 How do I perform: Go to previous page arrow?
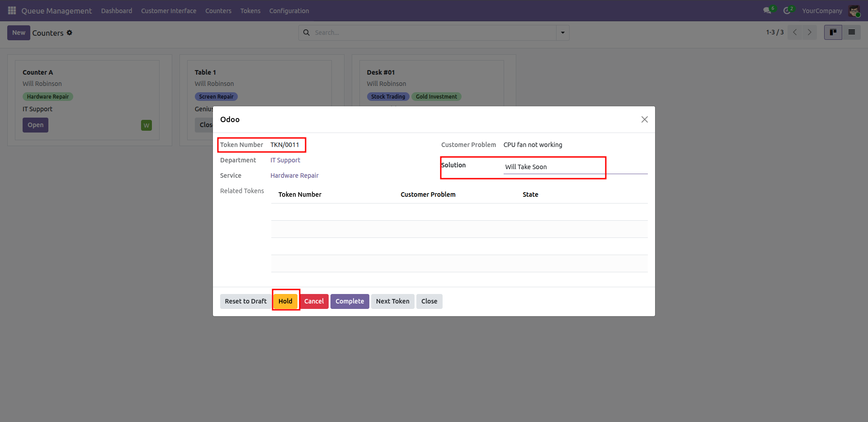click(795, 32)
